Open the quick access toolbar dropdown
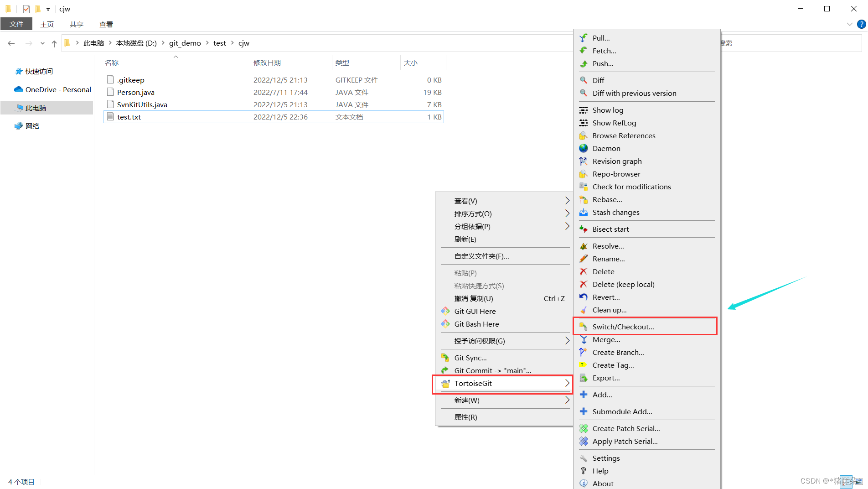868x489 pixels. click(x=48, y=9)
